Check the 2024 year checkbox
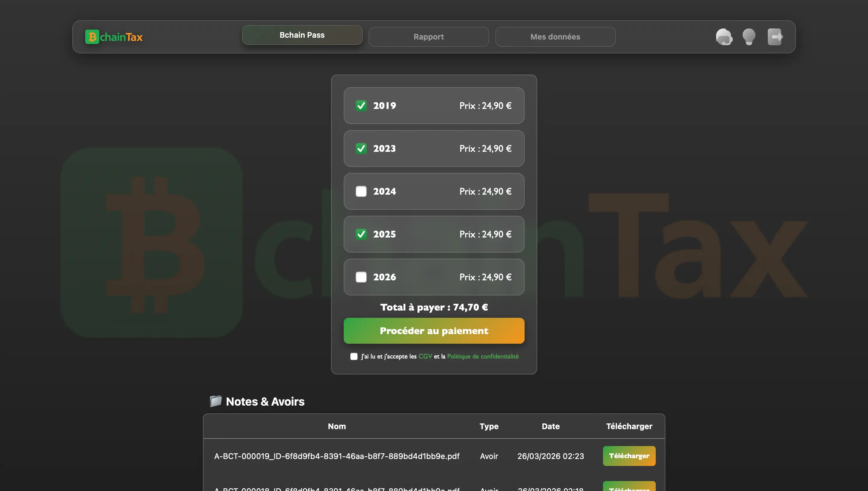Viewport: 868px width, 491px height. [x=361, y=191]
